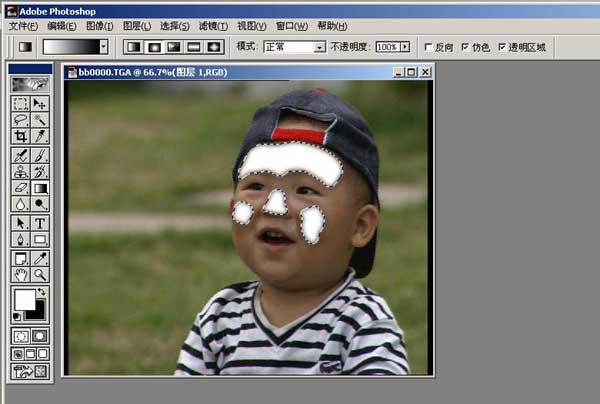Open the 帮助(H) menu
Viewport: 600px width, 404px height.
pyautogui.click(x=333, y=26)
